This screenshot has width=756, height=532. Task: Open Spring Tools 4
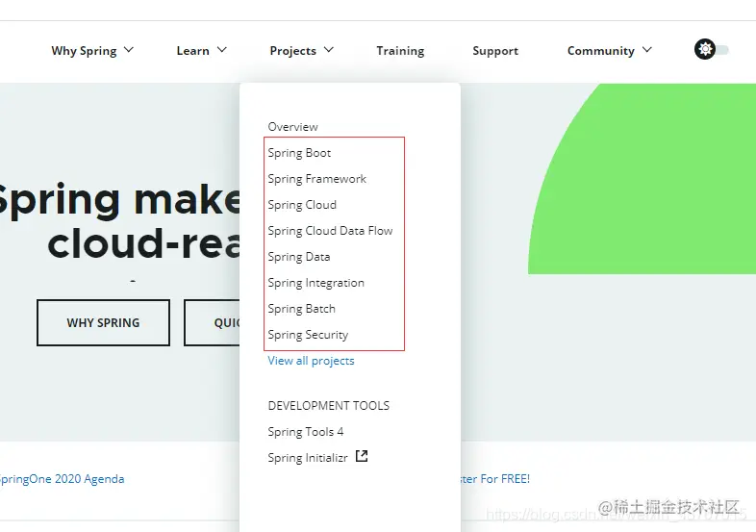point(306,432)
